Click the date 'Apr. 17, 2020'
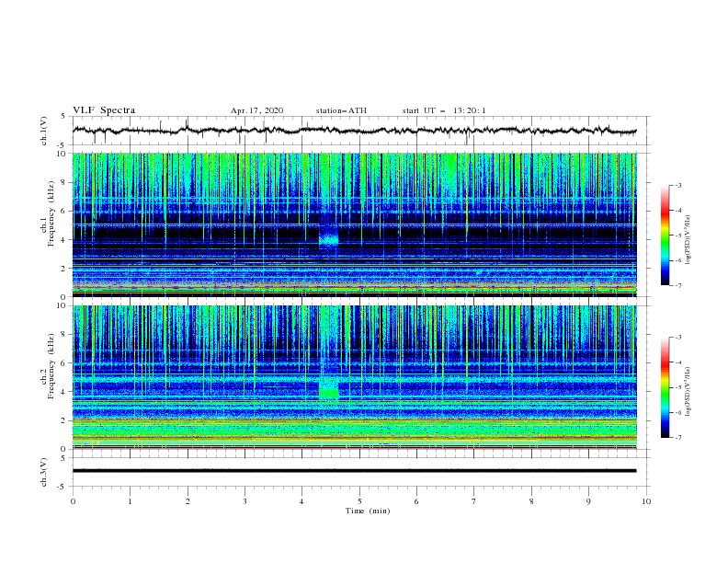This screenshot has width=728, height=563. (256, 110)
